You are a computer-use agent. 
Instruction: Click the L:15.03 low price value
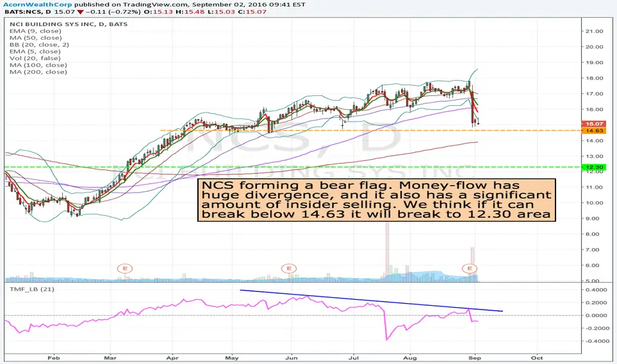click(221, 12)
